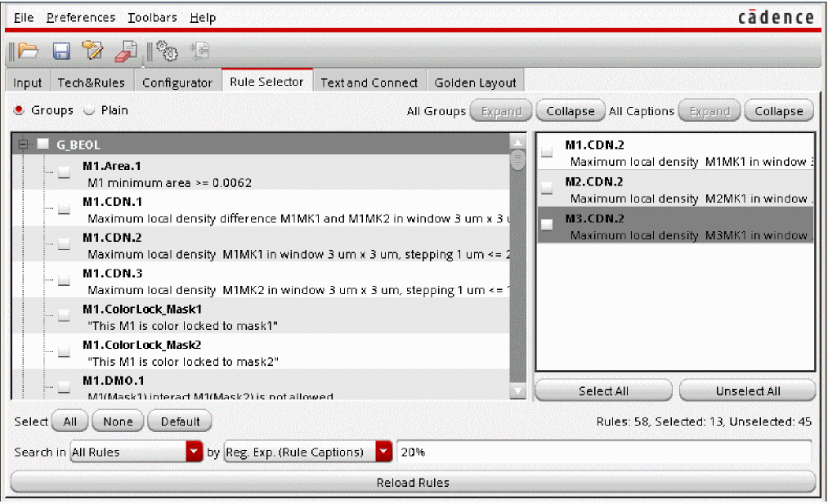
Task: Click '"This M1 is color locked to mask2"' caption
Action: pyautogui.click(x=183, y=362)
